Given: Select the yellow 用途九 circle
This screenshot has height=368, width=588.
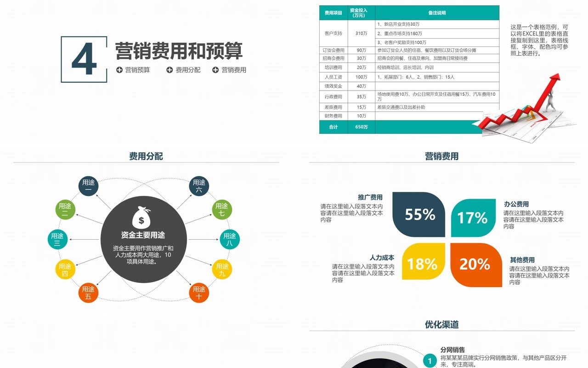Looking at the screenshot, I should coord(222,270).
